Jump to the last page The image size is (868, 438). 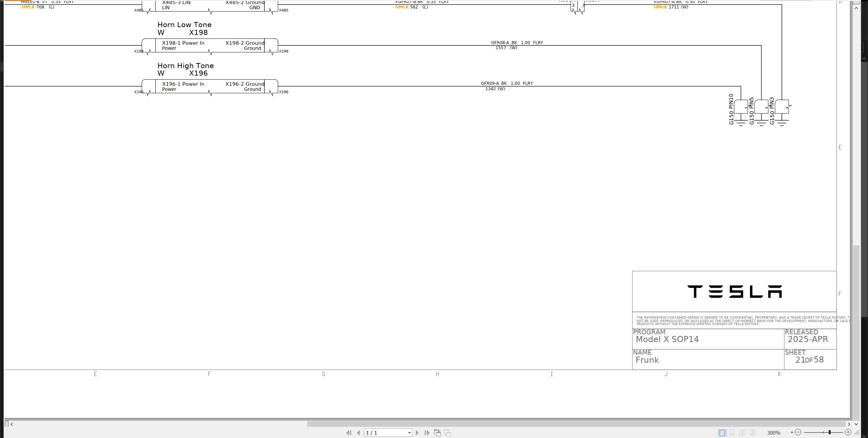[x=427, y=433]
